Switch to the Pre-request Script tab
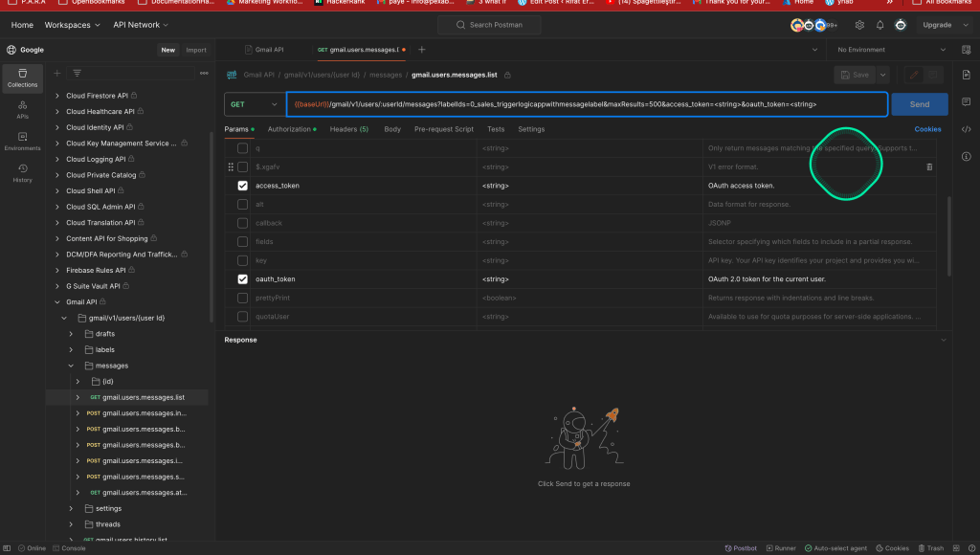This screenshot has height=555, width=980. pyautogui.click(x=444, y=129)
